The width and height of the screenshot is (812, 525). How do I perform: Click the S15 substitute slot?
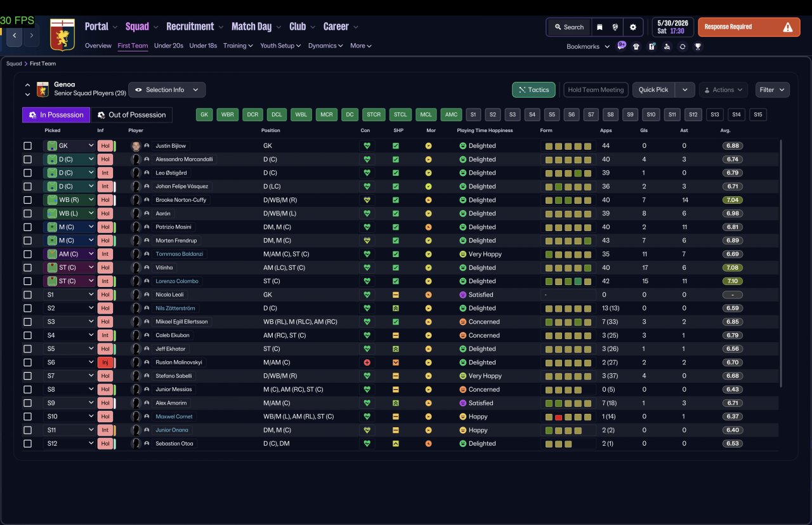(758, 115)
